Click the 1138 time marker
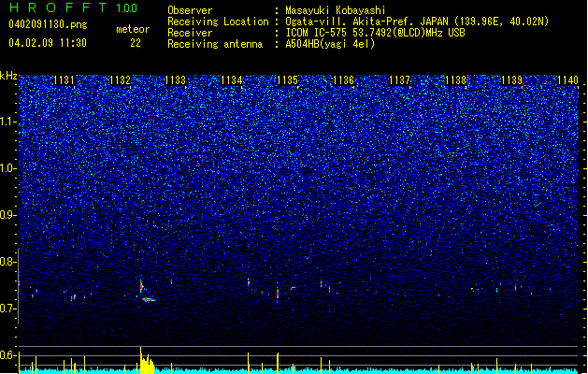The image size is (588, 374). pyautogui.click(x=455, y=80)
